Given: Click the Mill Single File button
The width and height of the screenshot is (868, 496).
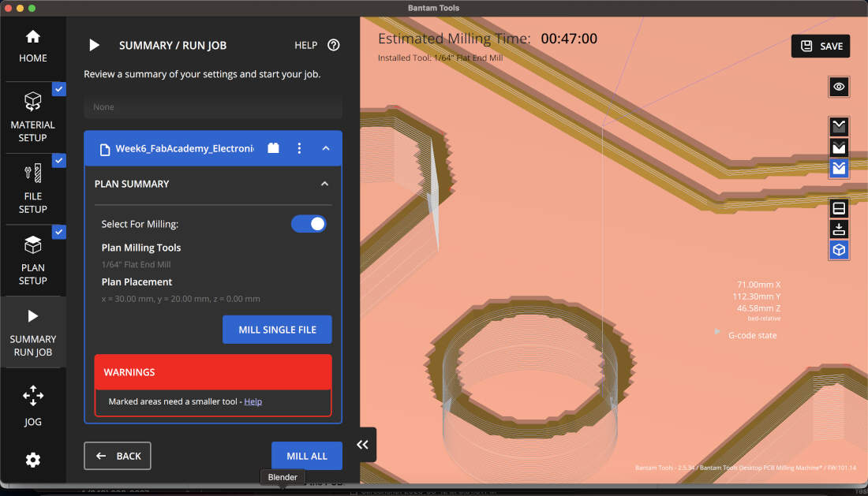Looking at the screenshot, I should [277, 330].
